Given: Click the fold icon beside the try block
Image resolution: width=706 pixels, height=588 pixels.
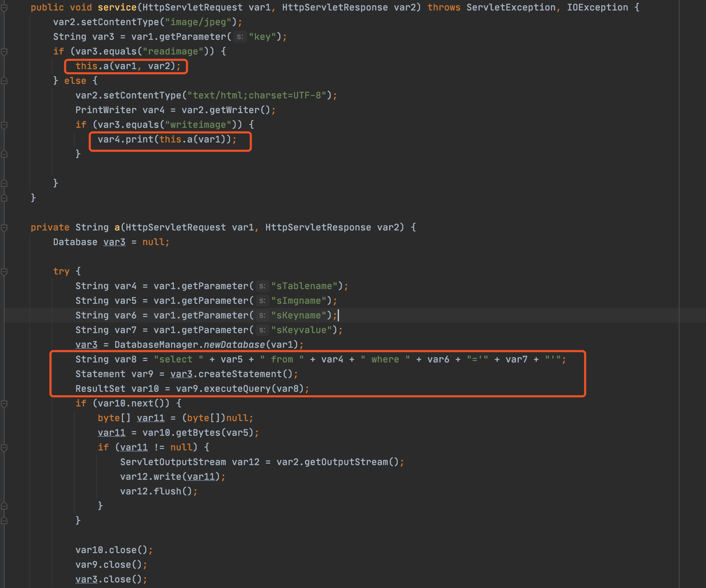Looking at the screenshot, I should [4, 271].
